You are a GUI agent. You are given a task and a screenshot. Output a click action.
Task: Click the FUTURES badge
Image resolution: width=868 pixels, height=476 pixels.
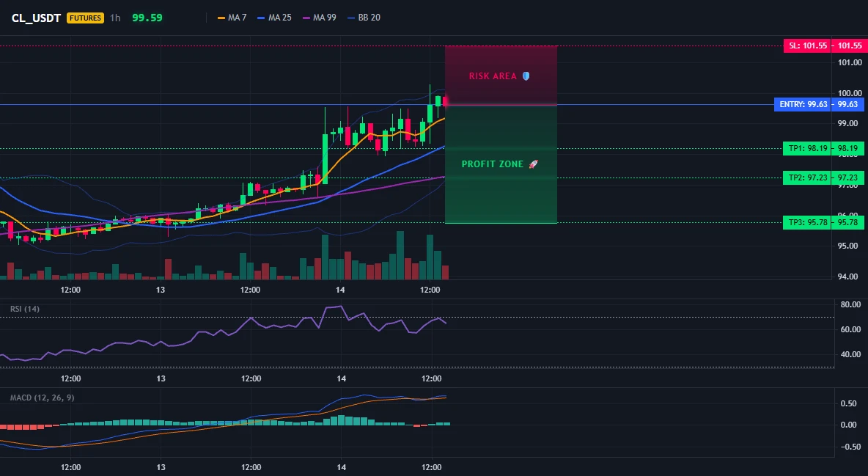(x=85, y=18)
